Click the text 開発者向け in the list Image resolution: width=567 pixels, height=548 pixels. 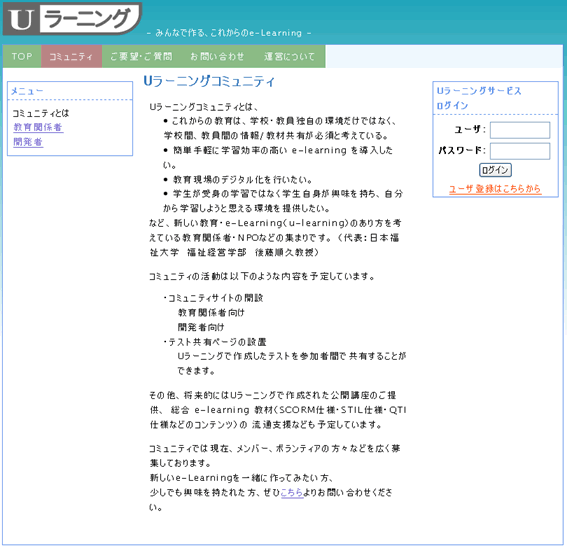tap(201, 327)
